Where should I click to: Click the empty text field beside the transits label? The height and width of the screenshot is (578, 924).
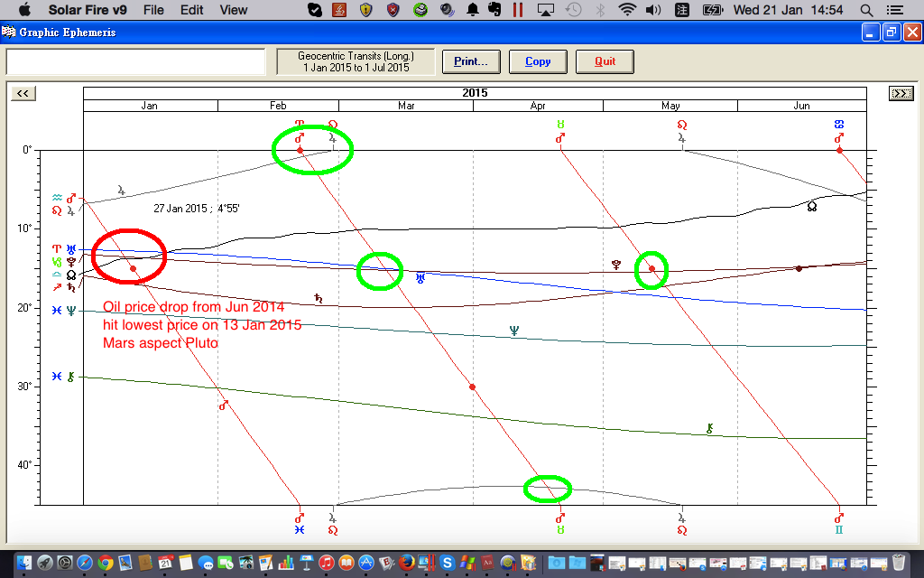tap(136, 61)
